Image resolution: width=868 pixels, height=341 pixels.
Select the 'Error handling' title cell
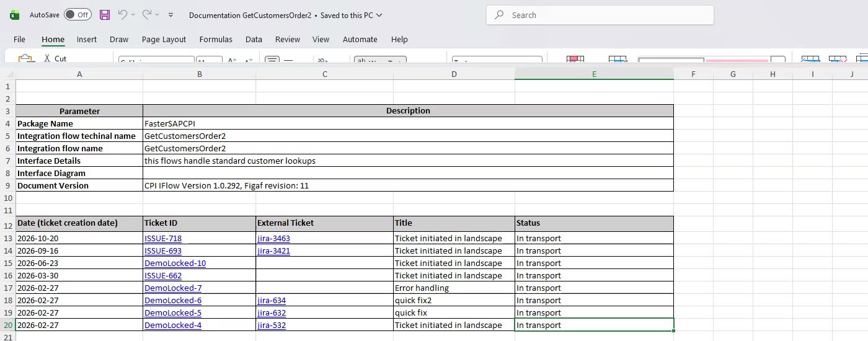(x=454, y=288)
